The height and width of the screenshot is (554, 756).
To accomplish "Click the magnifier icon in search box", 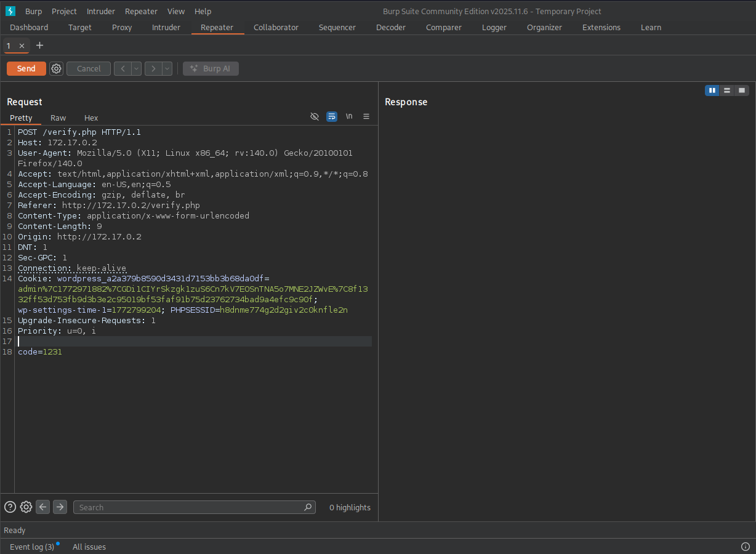I will pyautogui.click(x=308, y=507).
